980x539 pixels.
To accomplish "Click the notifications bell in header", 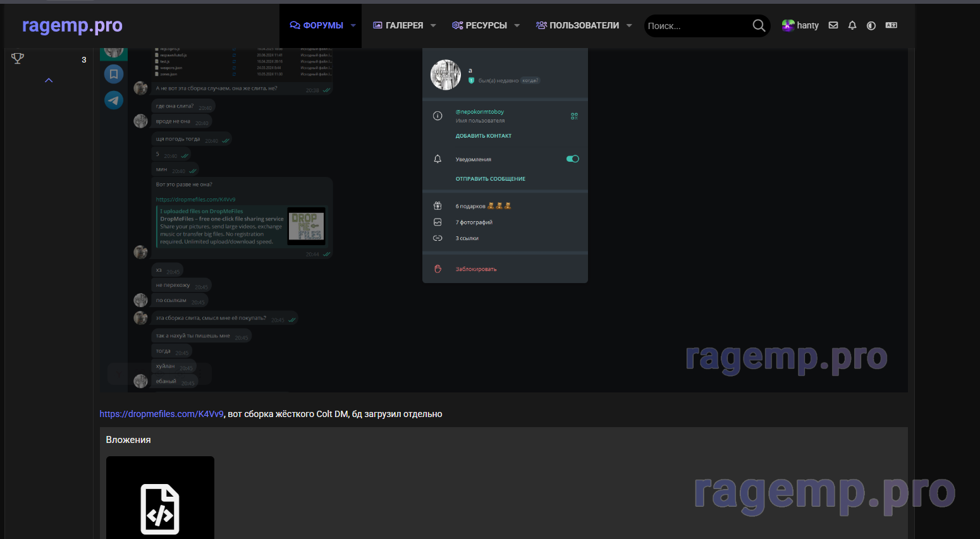I will tap(852, 25).
